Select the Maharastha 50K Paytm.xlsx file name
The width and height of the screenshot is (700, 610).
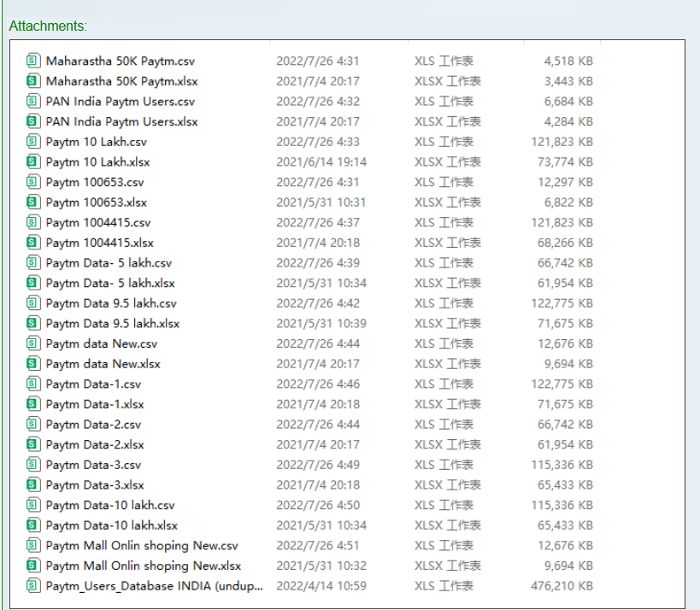click(x=121, y=81)
